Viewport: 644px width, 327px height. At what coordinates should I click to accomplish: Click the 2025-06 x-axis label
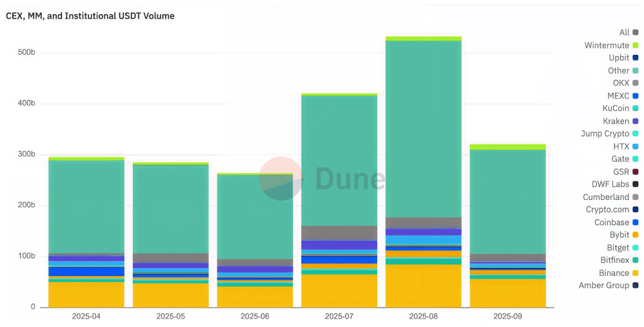pos(255,317)
